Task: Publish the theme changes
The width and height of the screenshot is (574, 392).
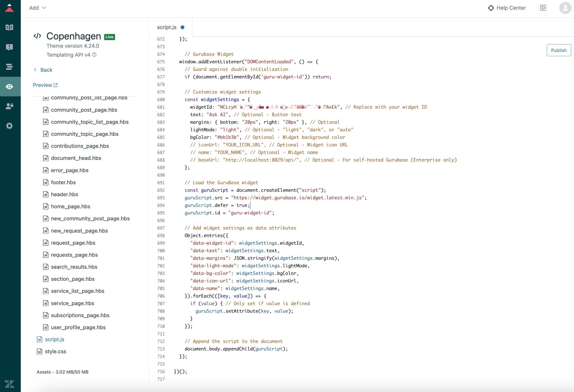Action: click(x=559, y=50)
